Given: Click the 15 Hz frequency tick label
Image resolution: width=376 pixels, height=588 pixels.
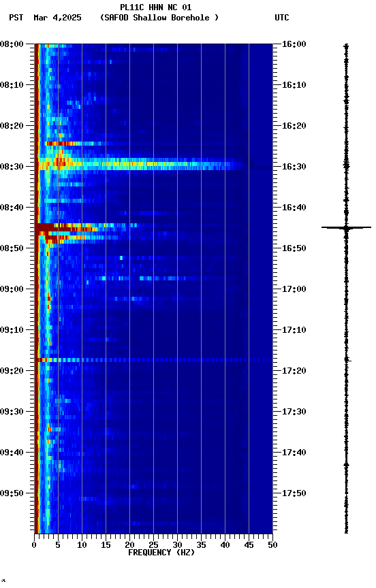Looking at the screenshot, I should click(x=106, y=545).
